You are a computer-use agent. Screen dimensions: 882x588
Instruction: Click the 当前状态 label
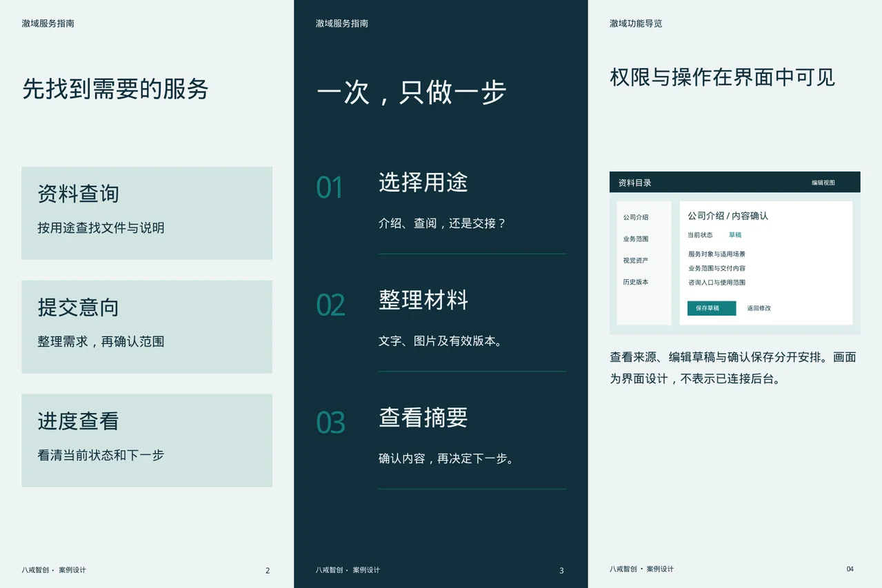pyautogui.click(x=700, y=235)
